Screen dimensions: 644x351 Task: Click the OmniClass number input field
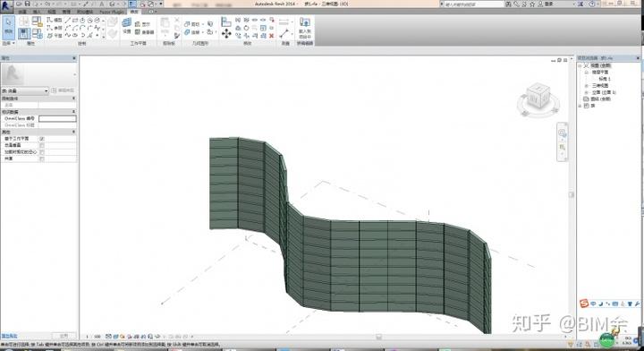[x=57, y=118]
